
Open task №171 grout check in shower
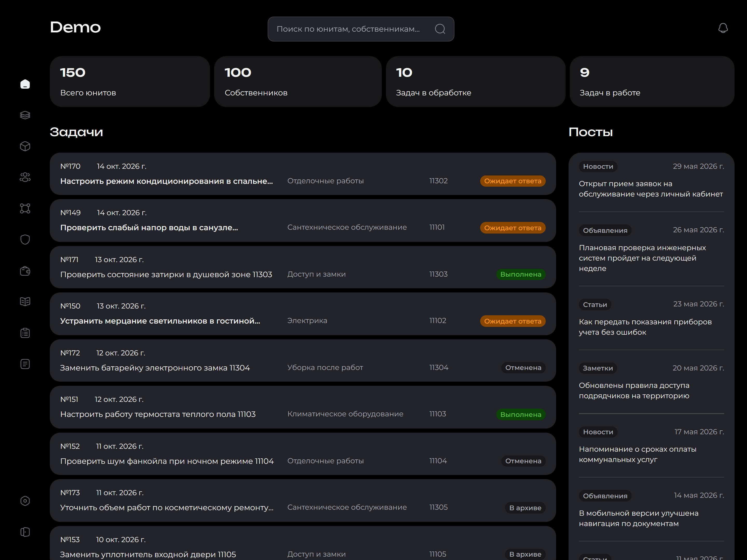tap(303, 267)
